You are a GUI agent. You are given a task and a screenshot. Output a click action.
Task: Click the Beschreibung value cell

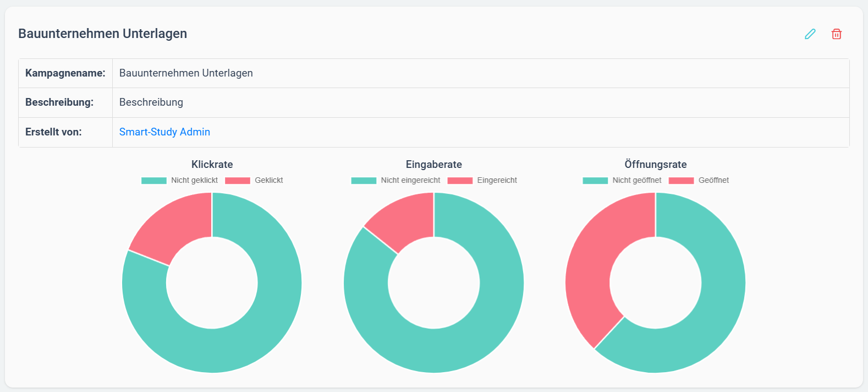(x=481, y=102)
